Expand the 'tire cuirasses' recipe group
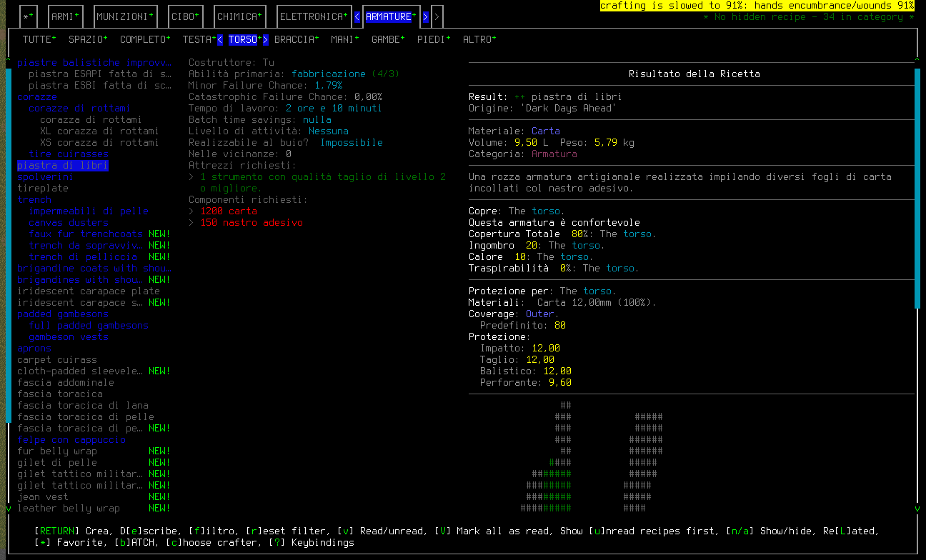 [69, 154]
